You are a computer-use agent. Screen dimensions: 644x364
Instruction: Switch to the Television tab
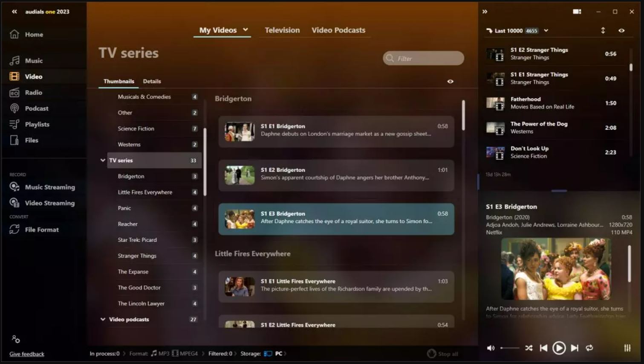[282, 30]
